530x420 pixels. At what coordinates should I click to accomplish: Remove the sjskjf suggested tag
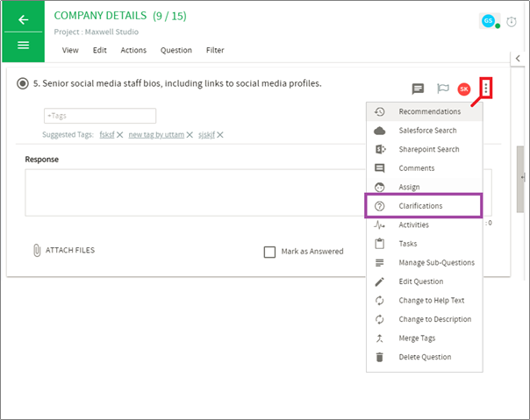point(220,135)
